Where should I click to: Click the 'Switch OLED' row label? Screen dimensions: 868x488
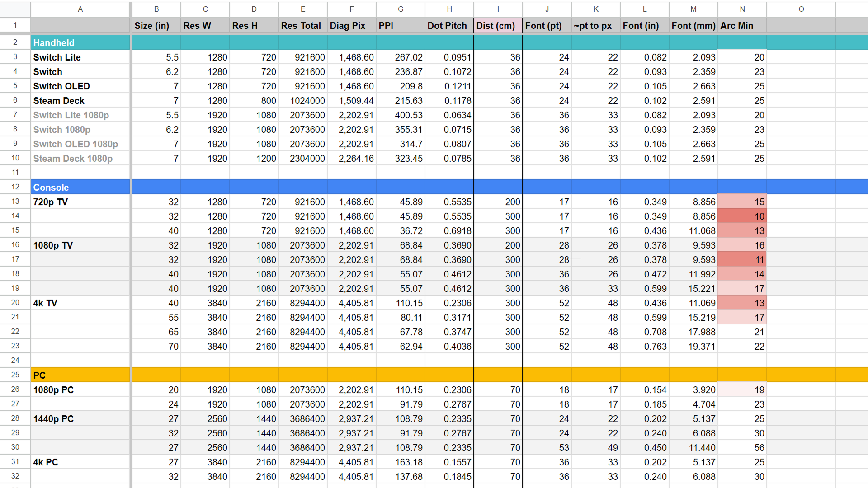[80, 86]
